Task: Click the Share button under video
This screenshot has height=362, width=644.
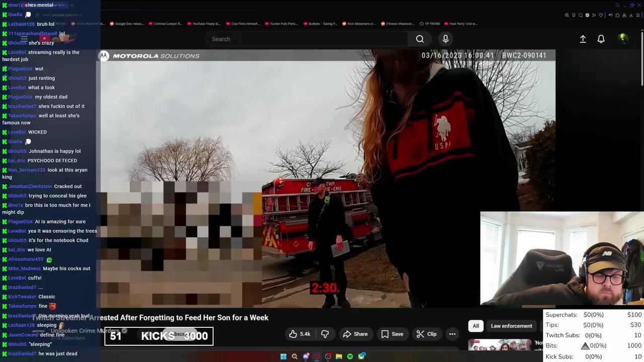Action: pyautogui.click(x=355, y=334)
